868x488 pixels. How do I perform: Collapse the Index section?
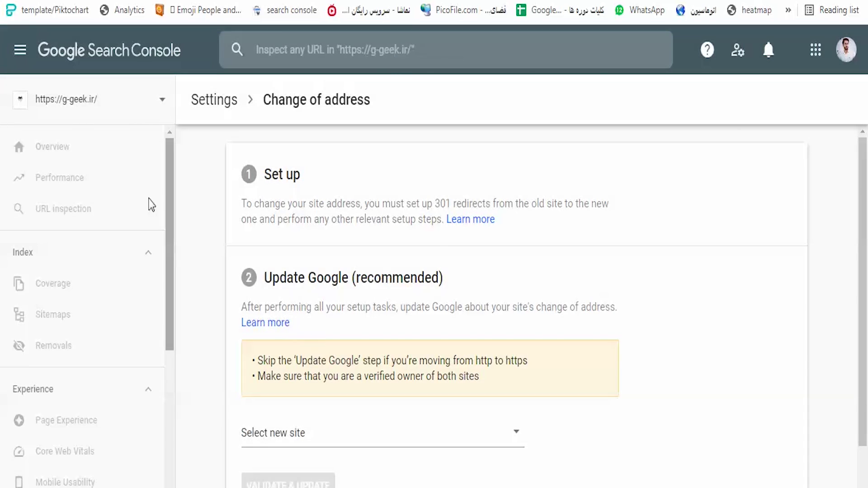pos(148,253)
